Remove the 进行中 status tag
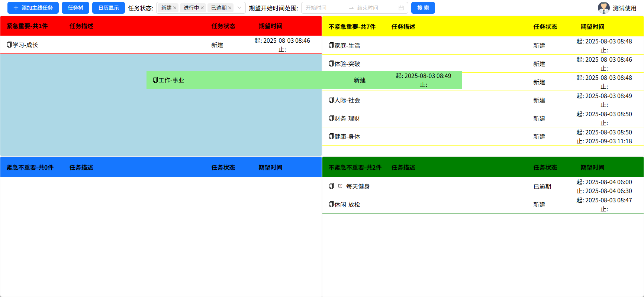Image resolution: width=644 pixels, height=297 pixels. [x=202, y=8]
